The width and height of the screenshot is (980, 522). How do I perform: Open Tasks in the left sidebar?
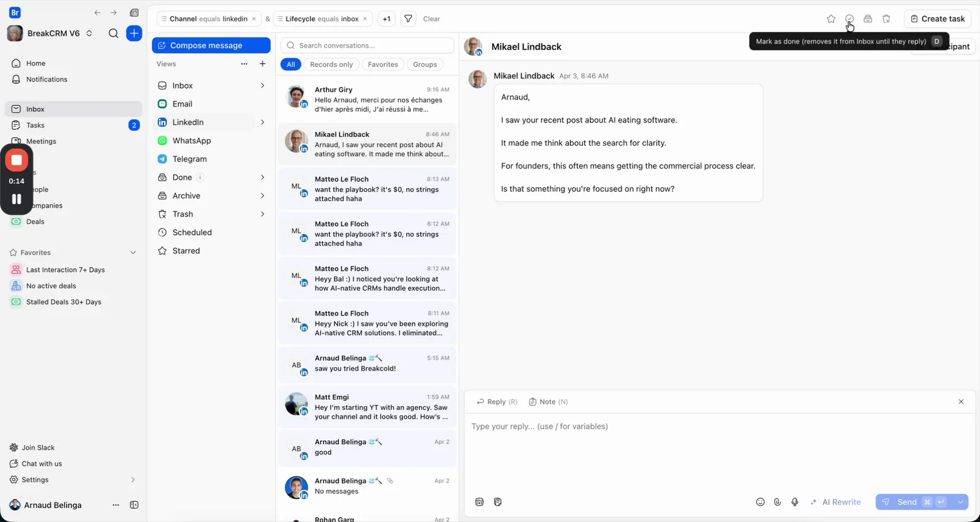pyautogui.click(x=73, y=125)
